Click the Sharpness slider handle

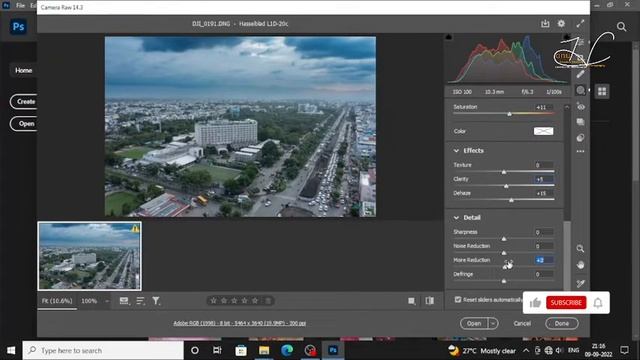pos(504,239)
